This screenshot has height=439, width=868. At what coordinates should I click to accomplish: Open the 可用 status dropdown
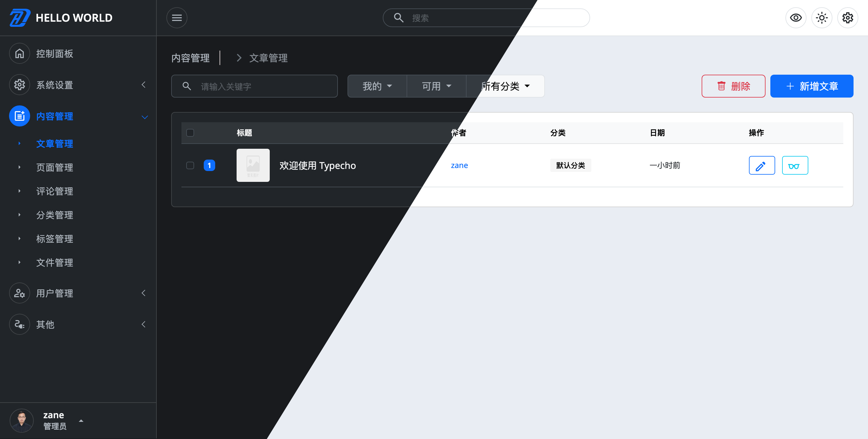436,86
